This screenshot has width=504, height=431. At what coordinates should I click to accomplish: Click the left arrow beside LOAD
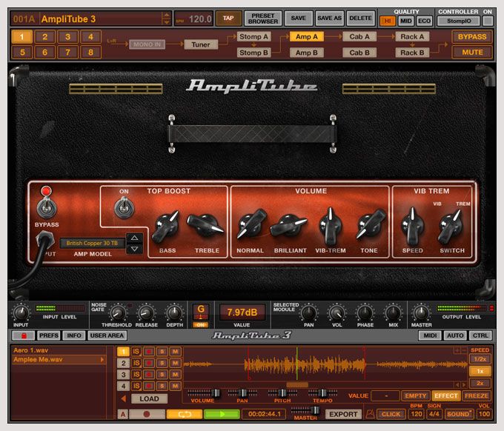(x=123, y=398)
